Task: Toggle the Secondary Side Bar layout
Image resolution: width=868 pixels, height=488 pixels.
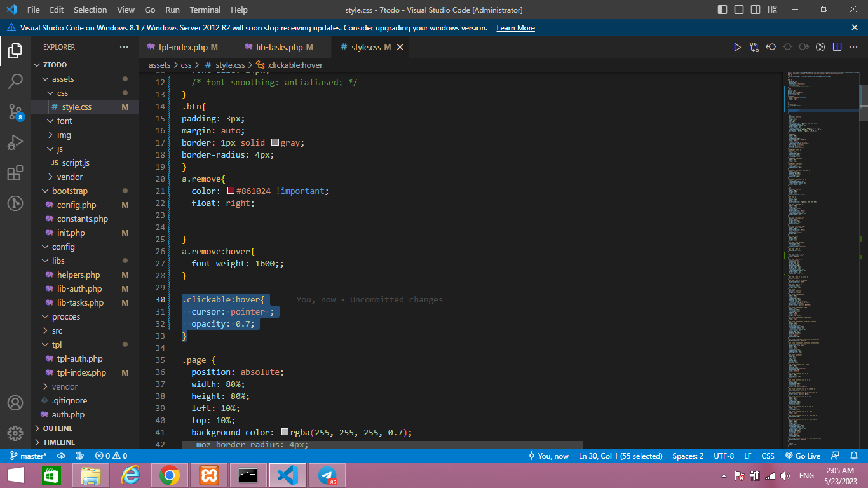Action: (x=756, y=10)
